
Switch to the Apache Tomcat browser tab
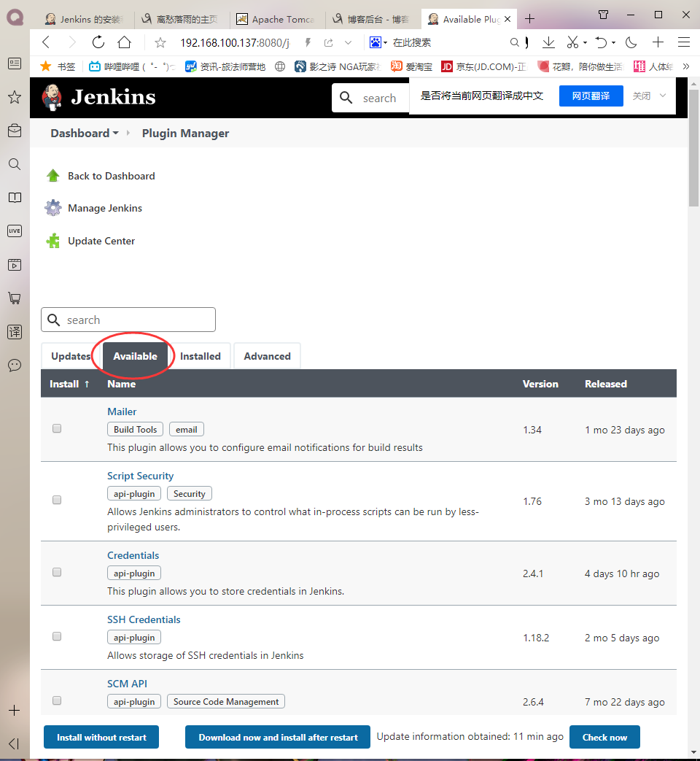(x=276, y=19)
